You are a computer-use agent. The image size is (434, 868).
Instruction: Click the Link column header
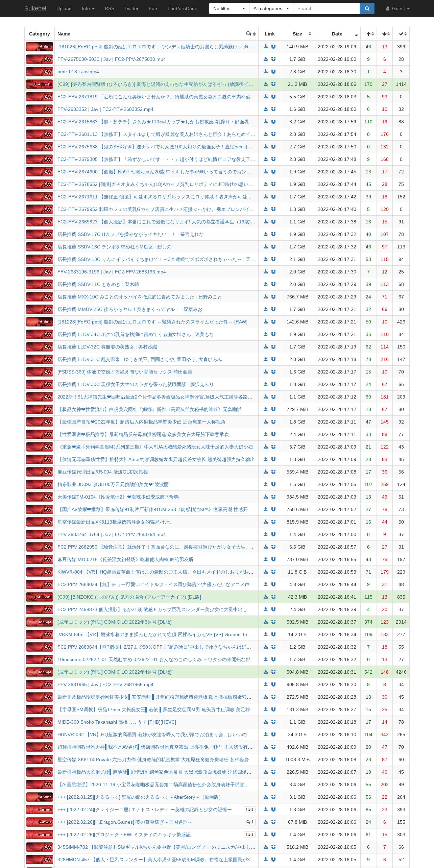[x=270, y=34]
